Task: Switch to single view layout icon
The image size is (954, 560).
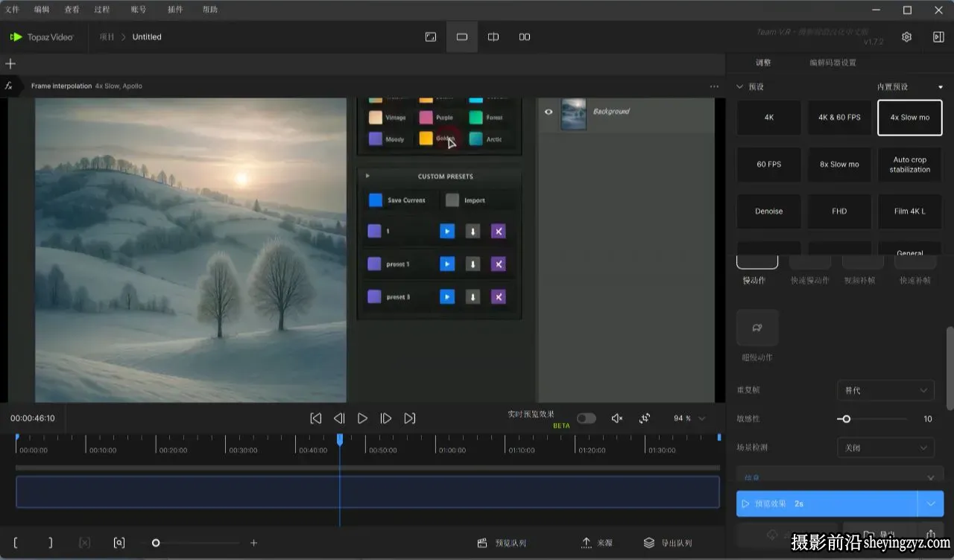Action: click(462, 37)
